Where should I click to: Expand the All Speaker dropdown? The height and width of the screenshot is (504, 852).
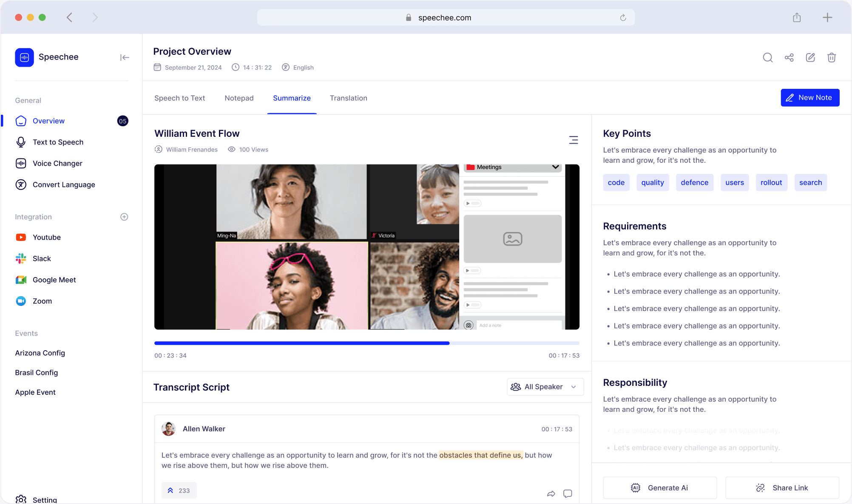coord(545,387)
